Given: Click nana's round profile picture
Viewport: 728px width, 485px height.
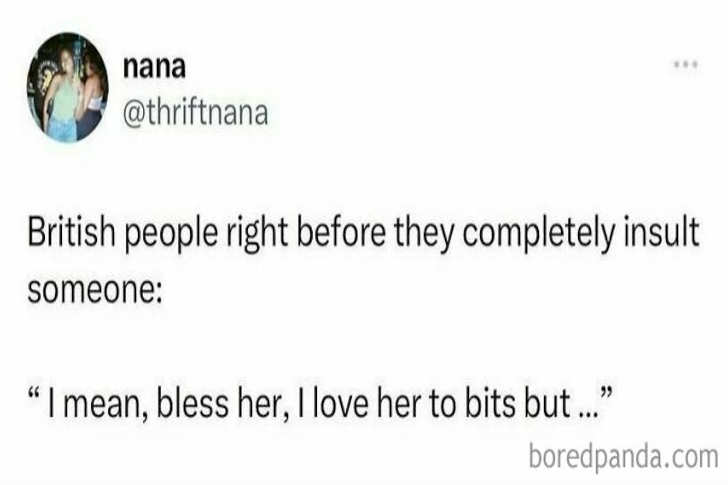Looking at the screenshot, I should coord(65,88).
